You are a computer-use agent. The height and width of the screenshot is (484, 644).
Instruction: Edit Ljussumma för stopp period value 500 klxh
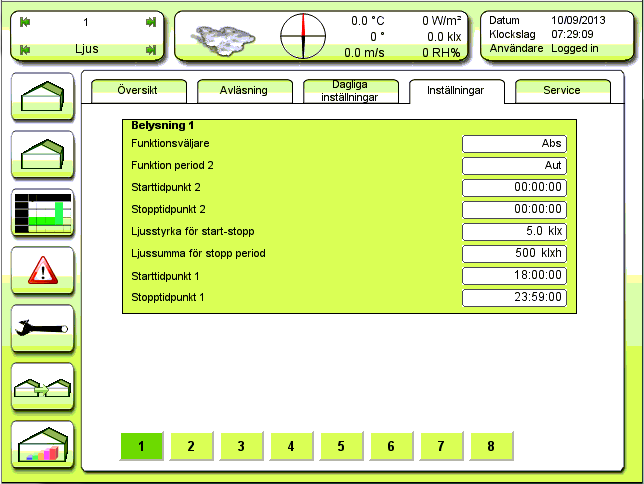(x=514, y=254)
